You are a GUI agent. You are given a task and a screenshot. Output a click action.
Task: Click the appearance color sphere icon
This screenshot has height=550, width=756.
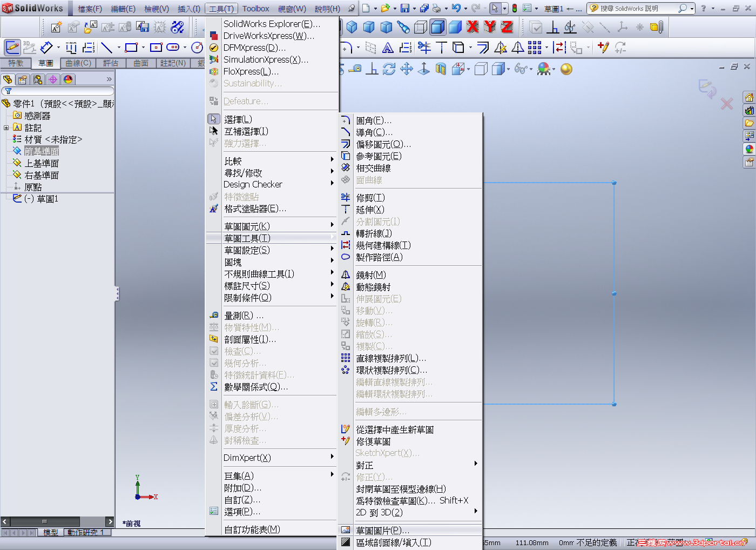pos(566,69)
